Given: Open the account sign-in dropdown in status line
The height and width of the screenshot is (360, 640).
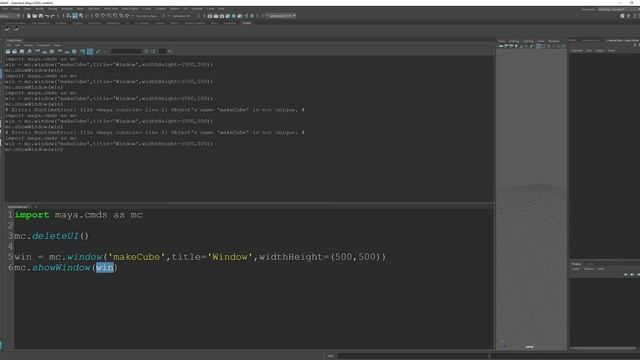Looking at the screenshot, I should coord(281,16).
